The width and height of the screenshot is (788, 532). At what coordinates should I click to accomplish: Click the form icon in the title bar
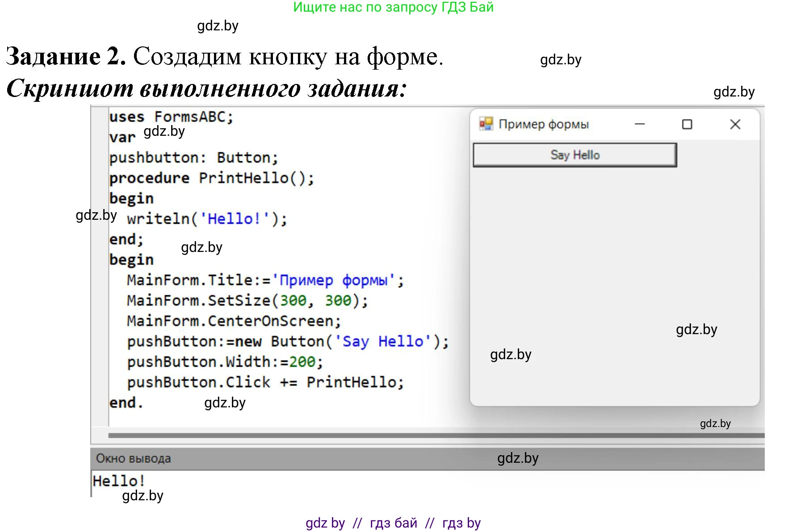[486, 124]
